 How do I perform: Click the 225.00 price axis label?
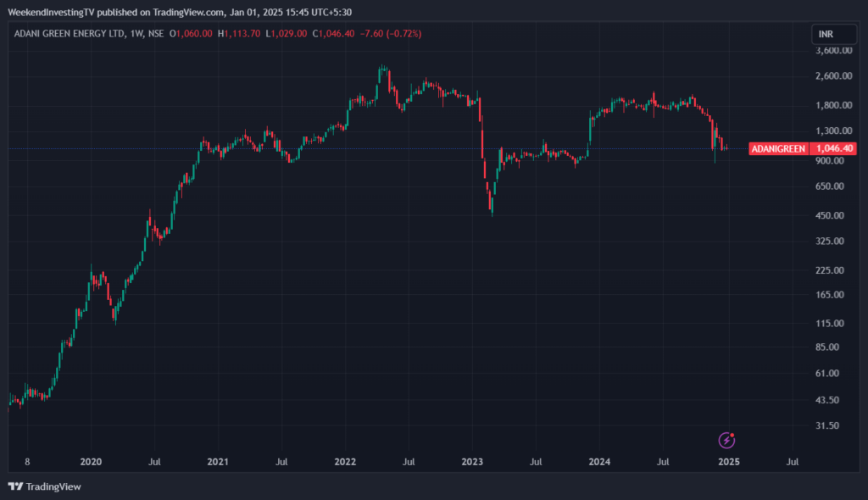tap(830, 270)
